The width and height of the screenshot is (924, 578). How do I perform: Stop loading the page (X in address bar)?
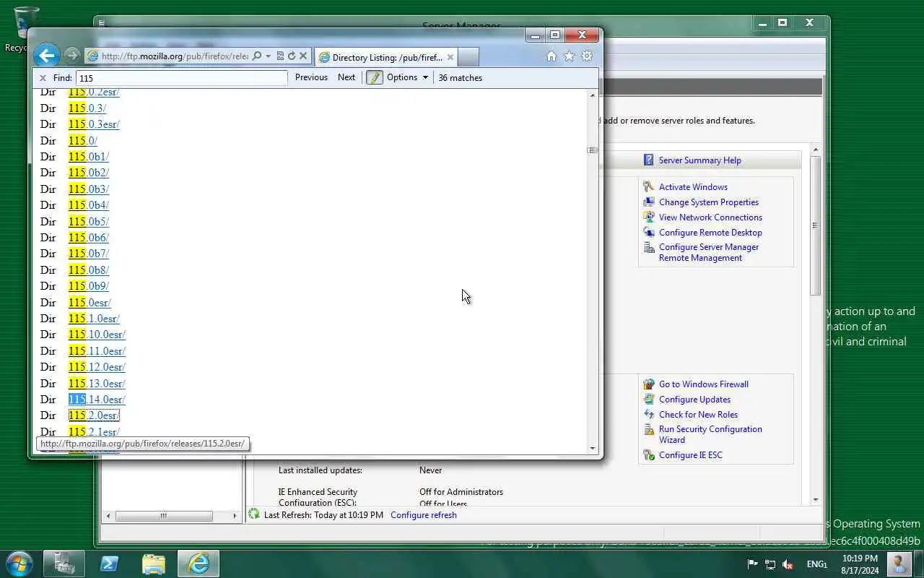pos(303,56)
